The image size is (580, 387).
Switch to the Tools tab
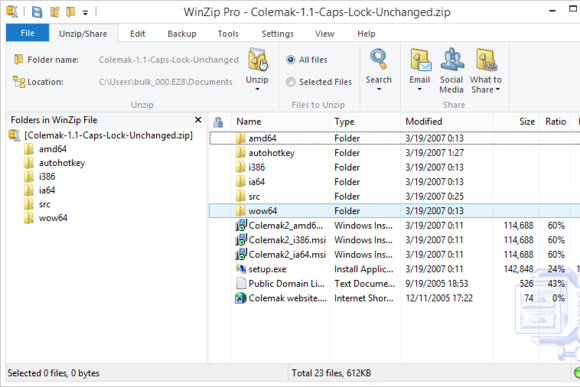[228, 34]
